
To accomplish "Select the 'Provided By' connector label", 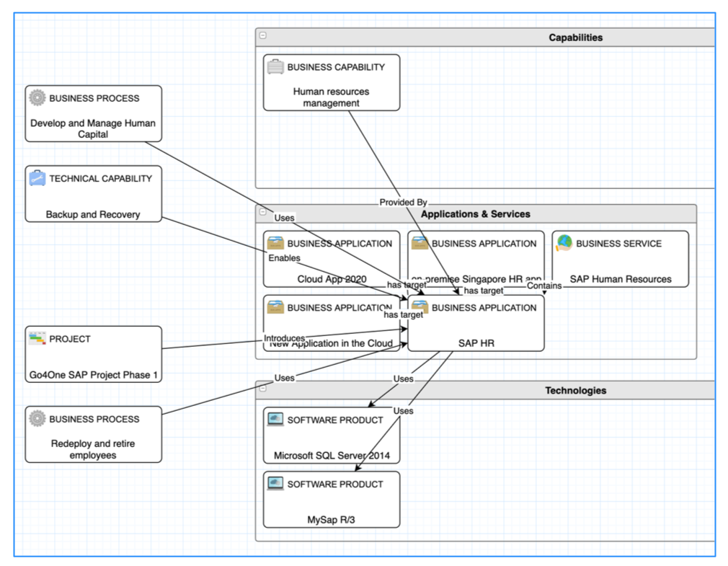I will 403,203.
